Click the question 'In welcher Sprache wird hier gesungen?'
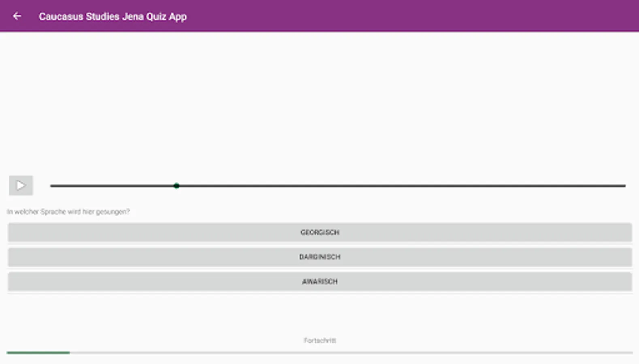This screenshot has width=639, height=364. tap(68, 212)
